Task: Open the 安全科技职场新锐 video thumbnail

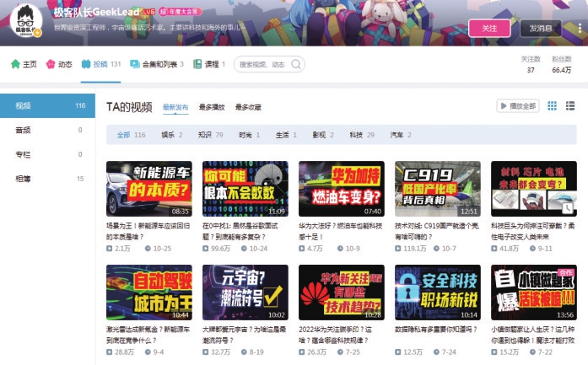Action: click(438, 293)
